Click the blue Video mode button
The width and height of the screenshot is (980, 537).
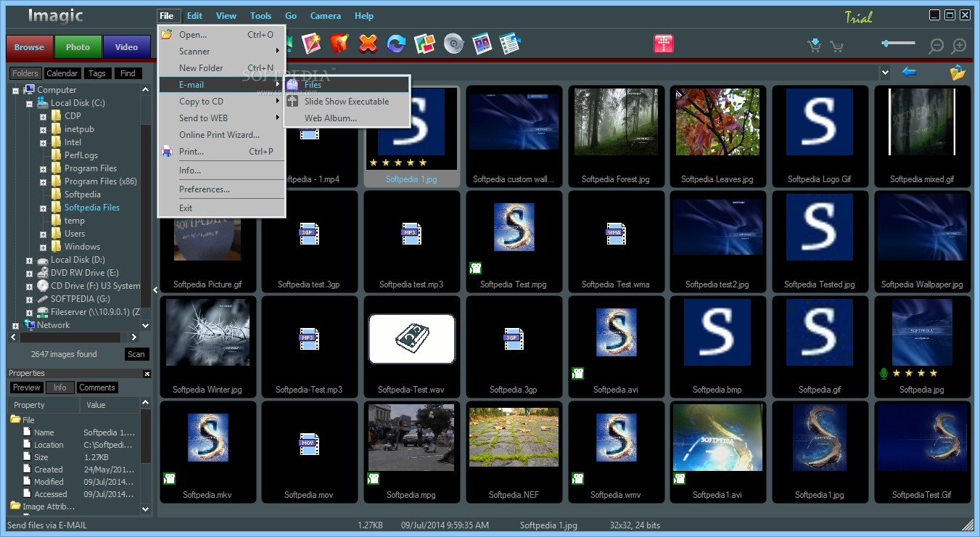coord(126,47)
